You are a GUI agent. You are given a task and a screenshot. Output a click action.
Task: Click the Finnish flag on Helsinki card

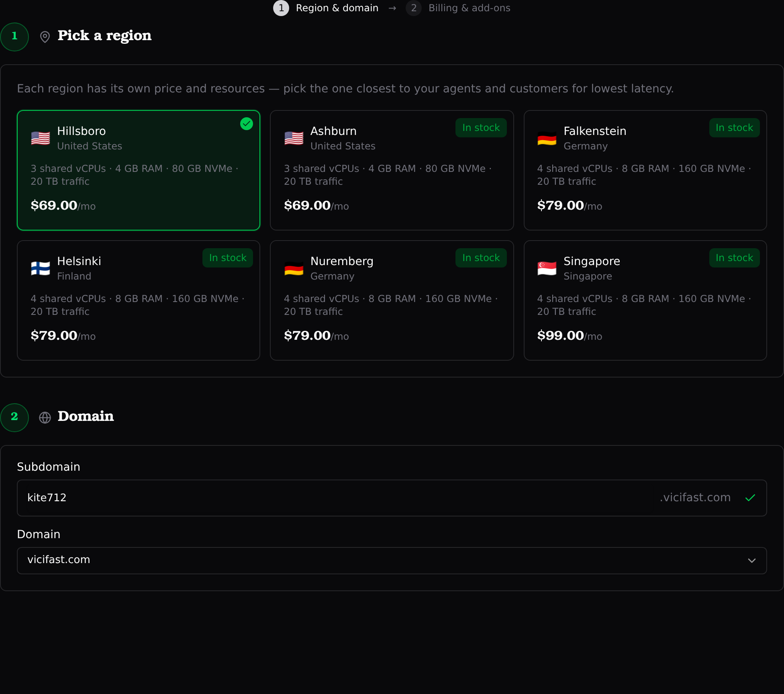[x=41, y=269]
